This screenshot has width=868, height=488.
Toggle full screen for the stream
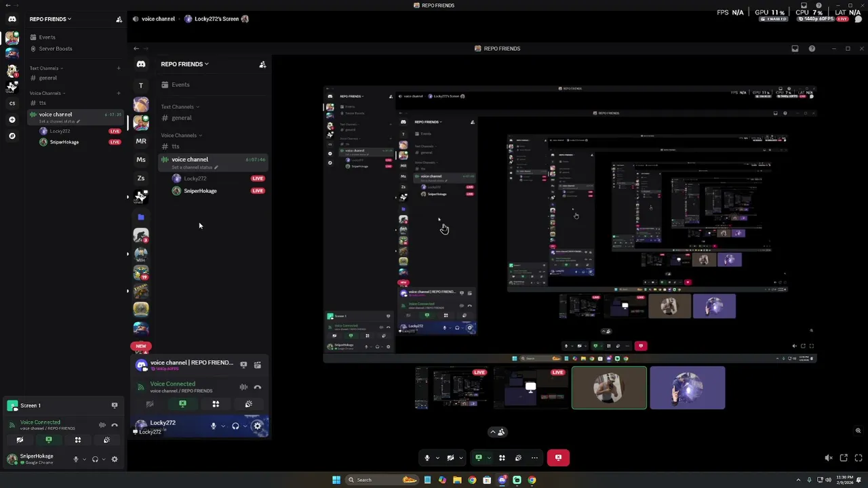pos(859,458)
